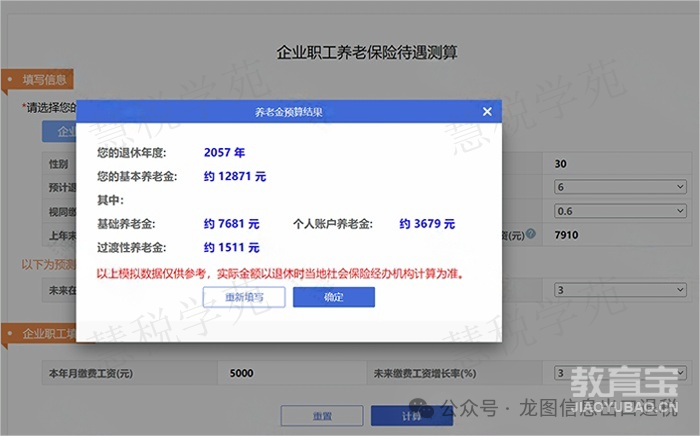The width and height of the screenshot is (700, 436).
Task: Select the 过渡性养老金 value 约 1511 元
Action: click(231, 247)
